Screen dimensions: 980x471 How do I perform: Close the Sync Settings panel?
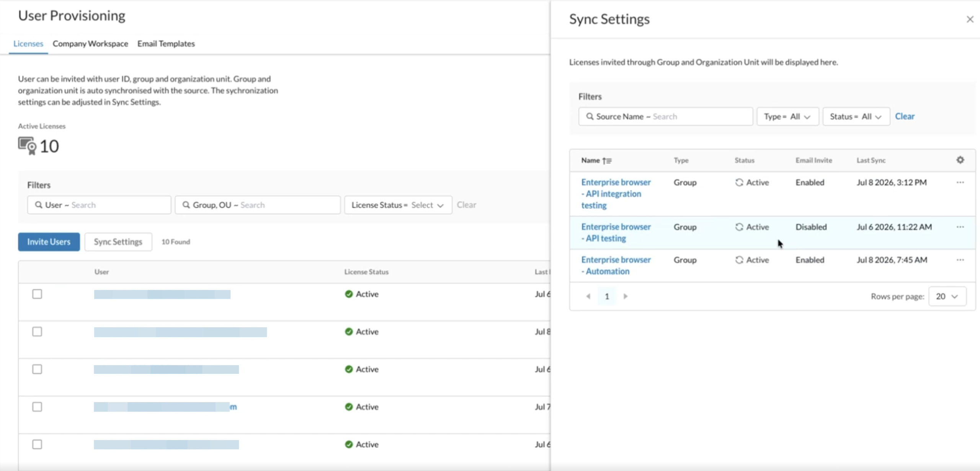point(970,19)
